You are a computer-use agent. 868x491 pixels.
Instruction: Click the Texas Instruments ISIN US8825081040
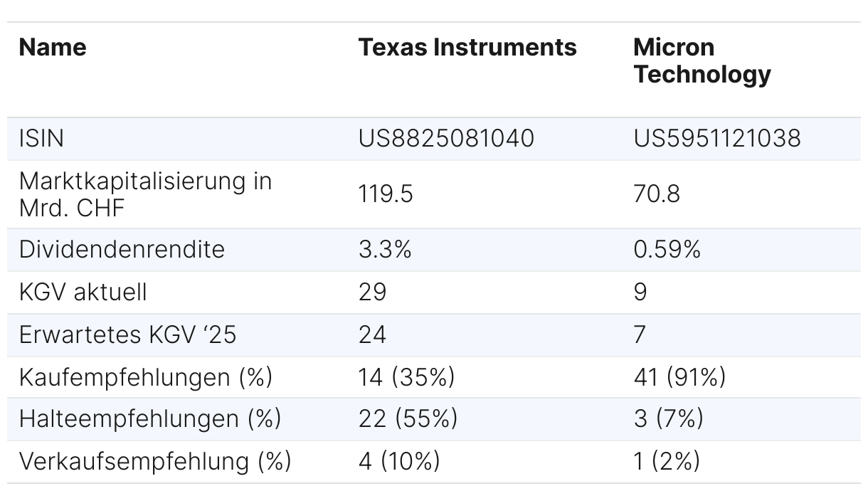coord(446,138)
